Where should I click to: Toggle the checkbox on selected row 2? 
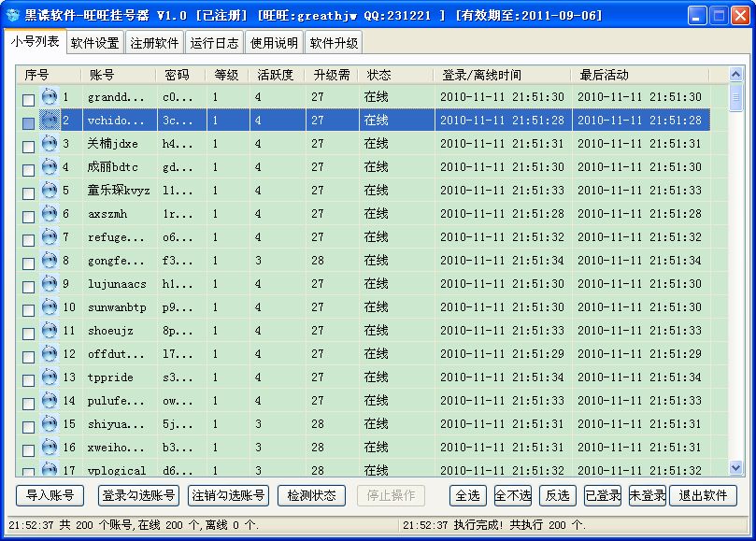click(x=28, y=123)
